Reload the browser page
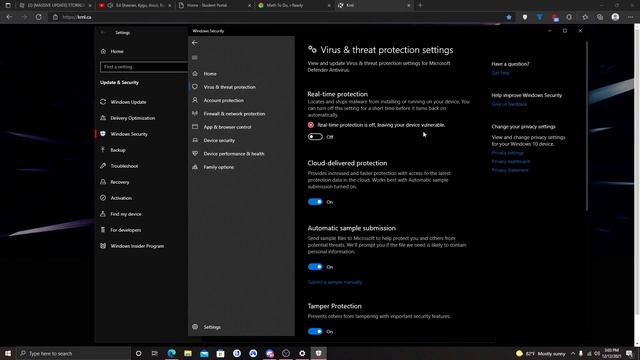Image resolution: width=640 pixels, height=360 pixels. click(38, 17)
